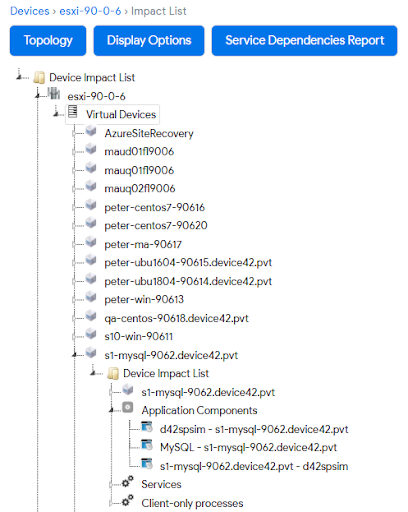Click the qa-centos-90618 cube icon
The image size is (408, 512).
point(91,315)
